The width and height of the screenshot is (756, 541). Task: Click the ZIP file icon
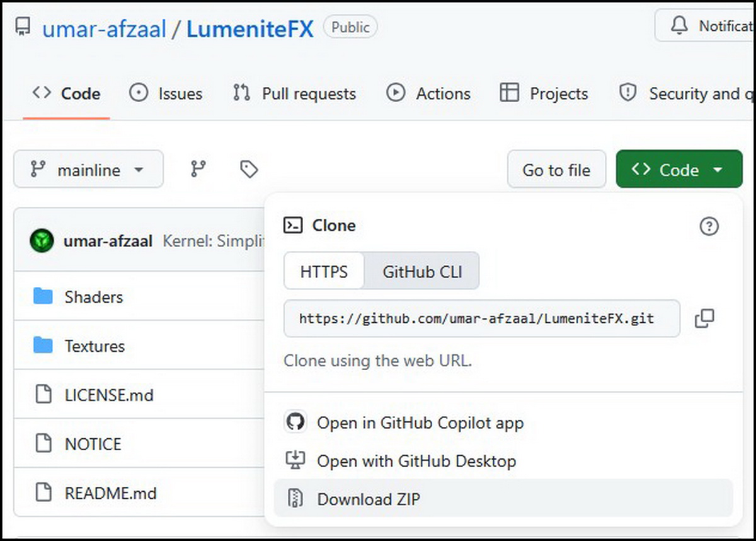295,498
